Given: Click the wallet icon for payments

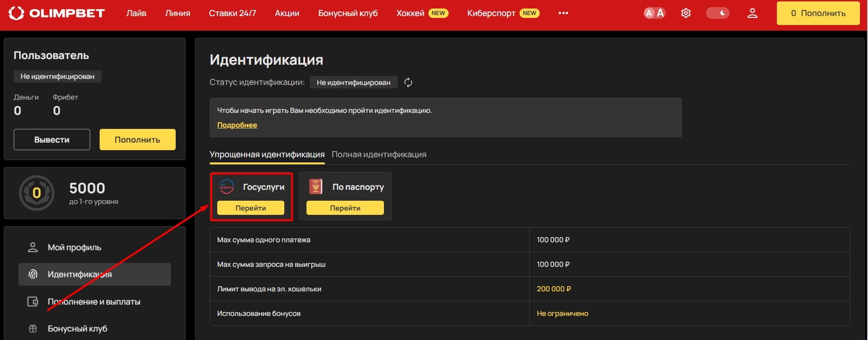Looking at the screenshot, I should (33, 302).
